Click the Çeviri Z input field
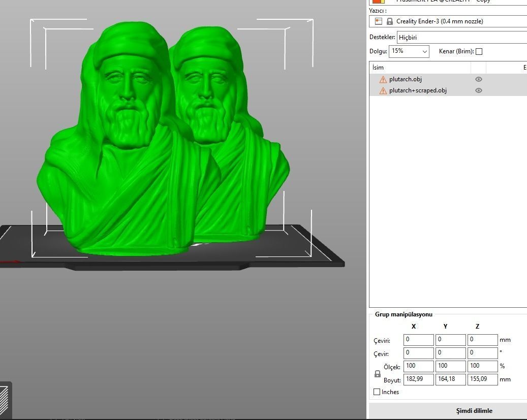The image size is (527, 420). point(482,340)
